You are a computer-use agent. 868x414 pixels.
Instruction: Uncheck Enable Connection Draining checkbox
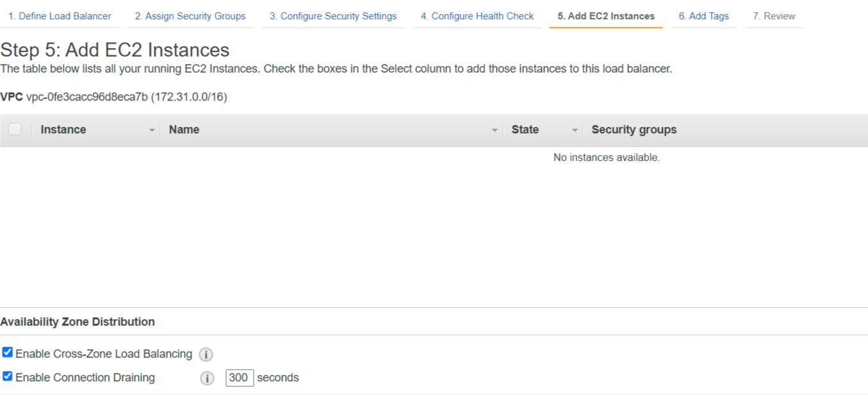(x=8, y=376)
